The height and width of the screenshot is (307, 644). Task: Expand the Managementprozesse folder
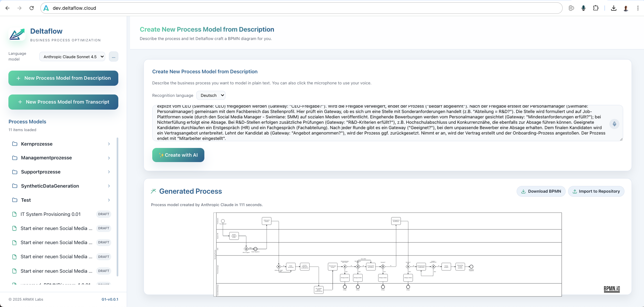click(x=61, y=158)
